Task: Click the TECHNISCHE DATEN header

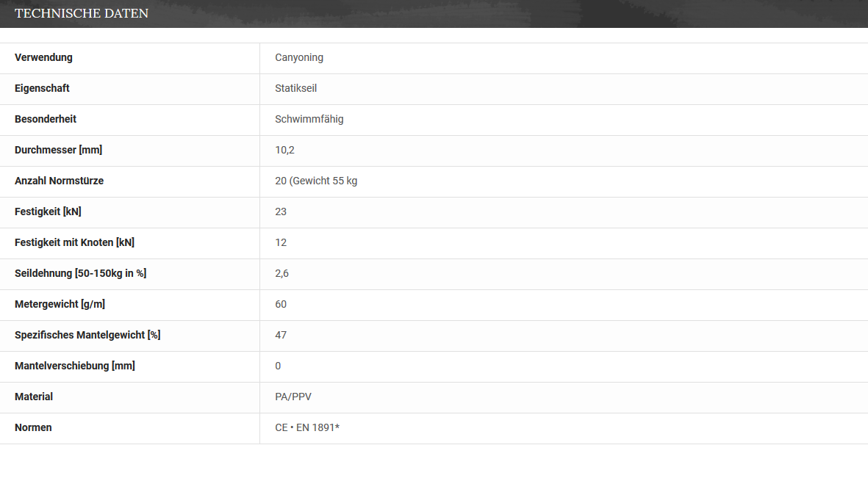Action: [82, 13]
